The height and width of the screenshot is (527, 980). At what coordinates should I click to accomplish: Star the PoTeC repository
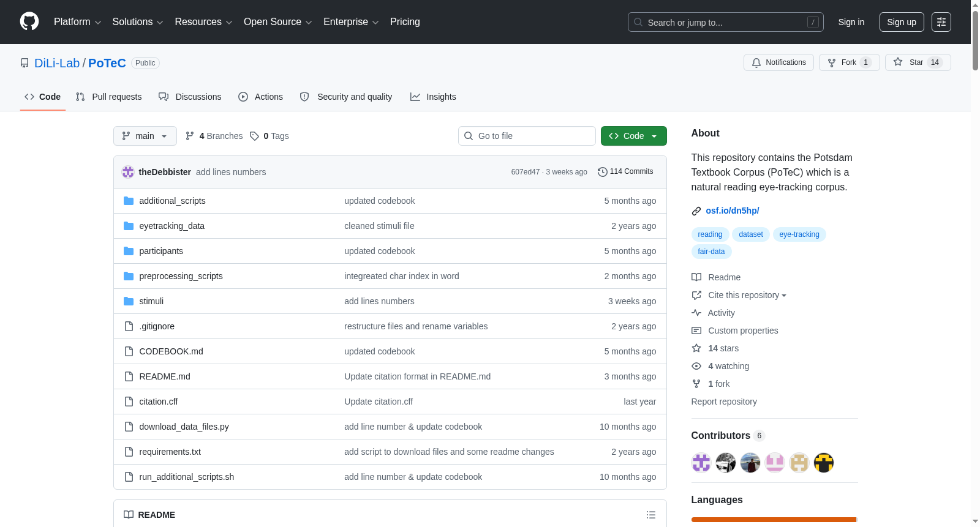coord(918,62)
